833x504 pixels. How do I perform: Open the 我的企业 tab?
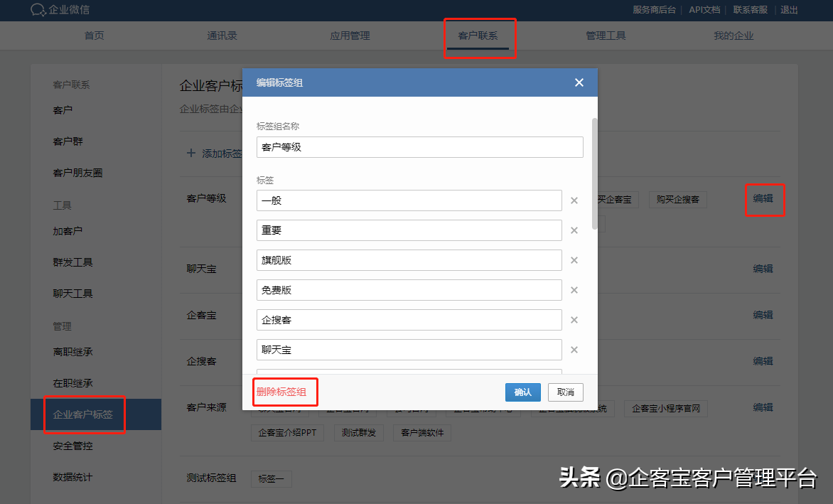coord(733,36)
